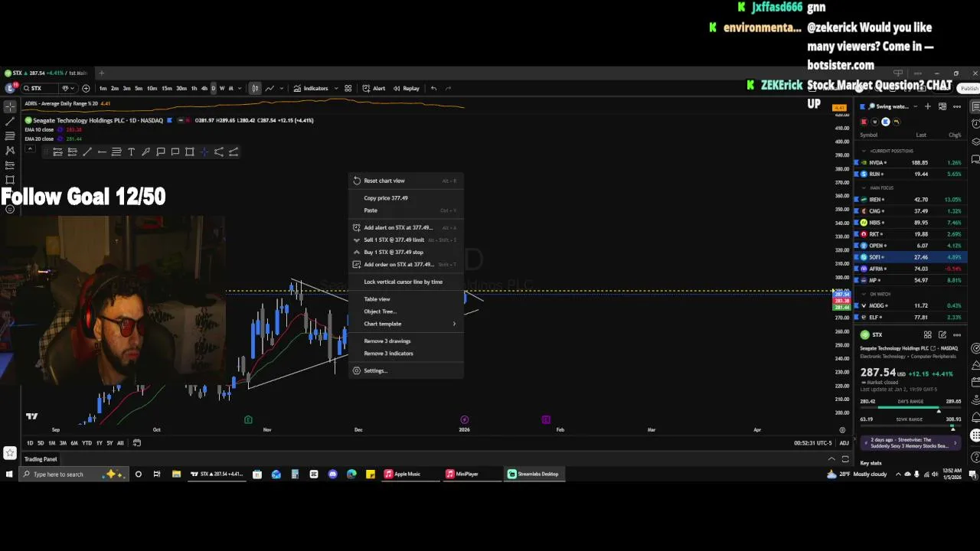Open the Swing watchlist name dropdown
The height and width of the screenshot is (551, 980).
click(893, 106)
